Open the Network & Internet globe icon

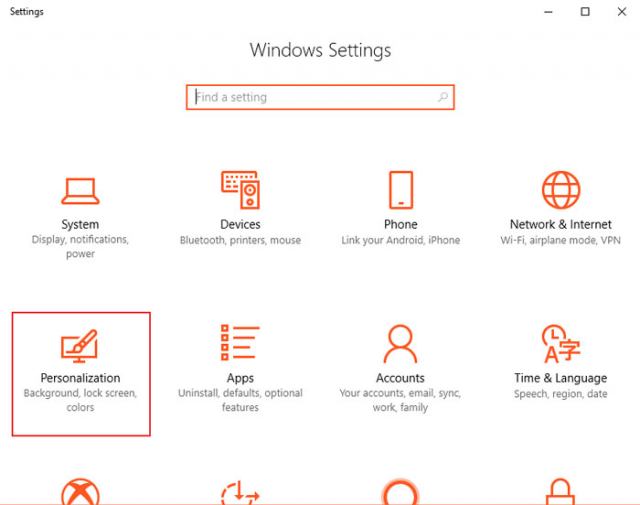tap(561, 190)
